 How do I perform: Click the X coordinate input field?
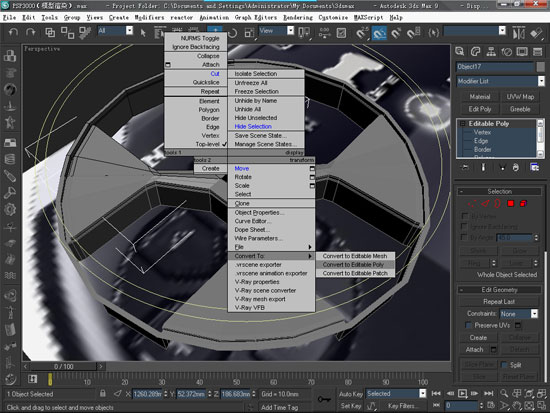tap(147, 394)
